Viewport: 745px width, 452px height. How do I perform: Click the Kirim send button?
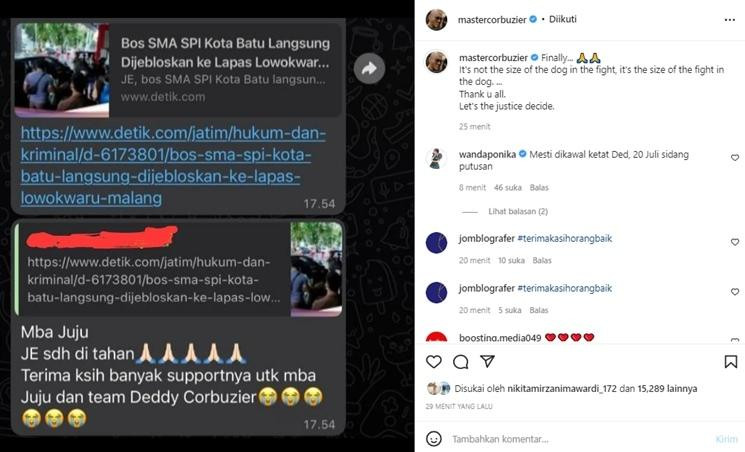click(x=726, y=439)
